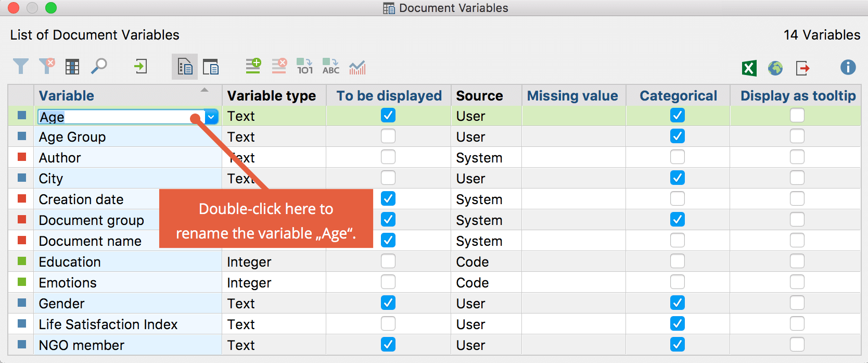Open the dropdown arrow in the Age cell
Viewport: 868px width, 363px height.
click(x=211, y=117)
